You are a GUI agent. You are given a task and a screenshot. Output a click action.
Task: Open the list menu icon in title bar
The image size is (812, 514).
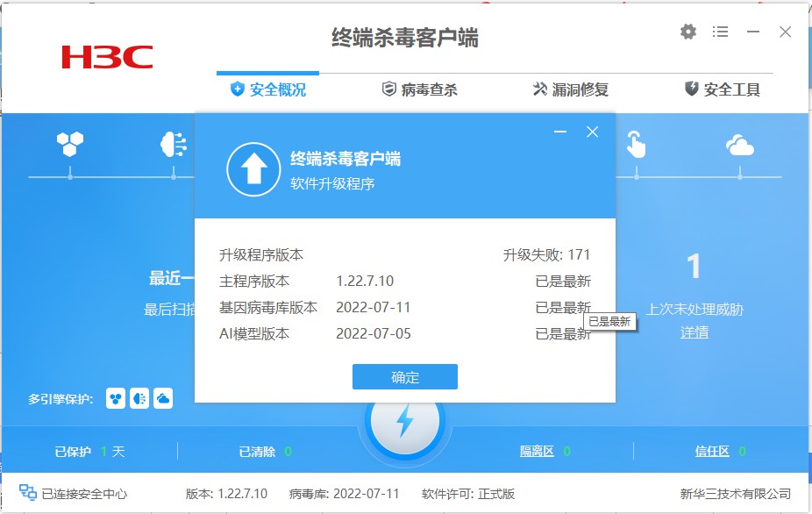(720, 32)
